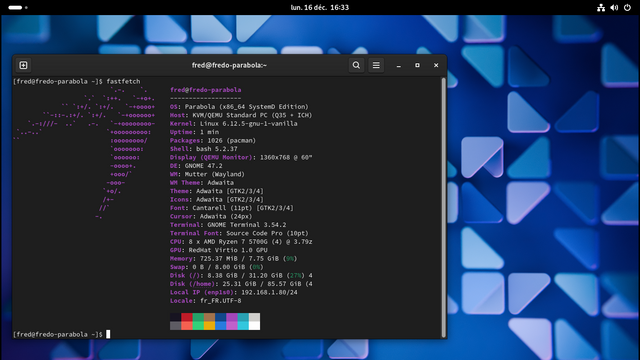Viewport: 640px width, 360px height.
Task: Click the network status icon
Action: tap(601, 7)
